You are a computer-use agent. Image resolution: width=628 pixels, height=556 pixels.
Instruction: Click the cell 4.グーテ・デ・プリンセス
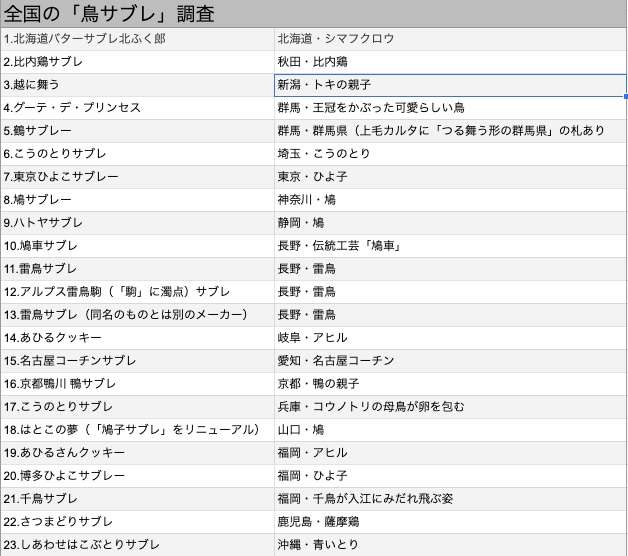coord(137,108)
